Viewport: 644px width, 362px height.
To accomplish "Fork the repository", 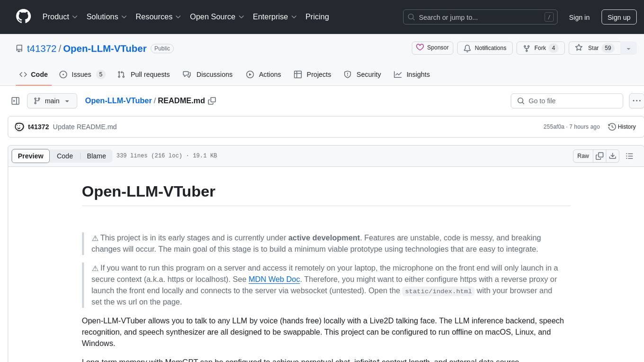I will [x=540, y=48].
